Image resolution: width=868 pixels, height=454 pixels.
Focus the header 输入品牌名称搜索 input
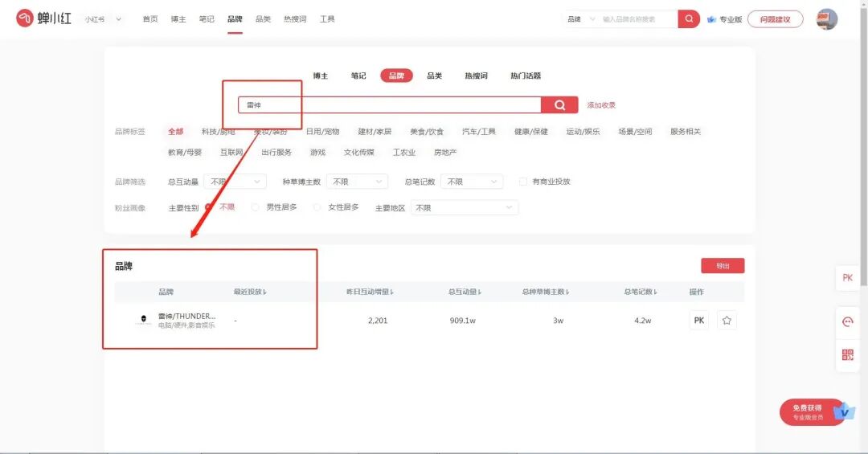point(638,18)
